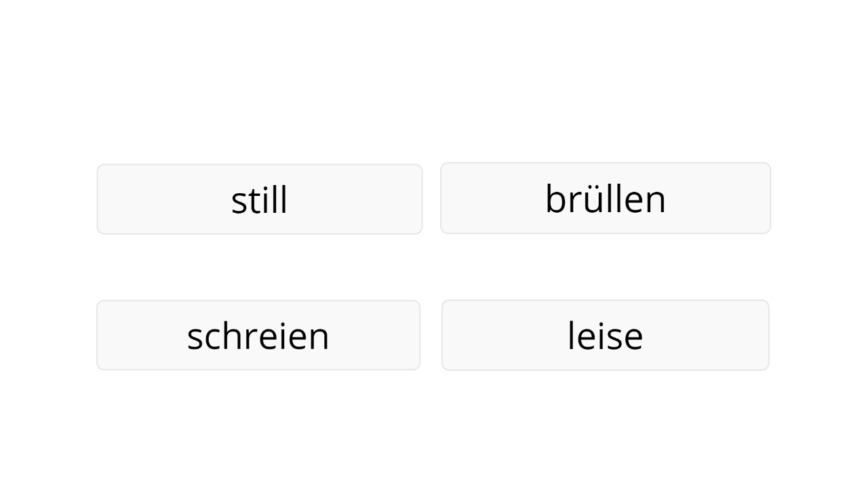Screen dimensions: 868x488
Task: Activate the "schreien" card
Action: point(258,335)
